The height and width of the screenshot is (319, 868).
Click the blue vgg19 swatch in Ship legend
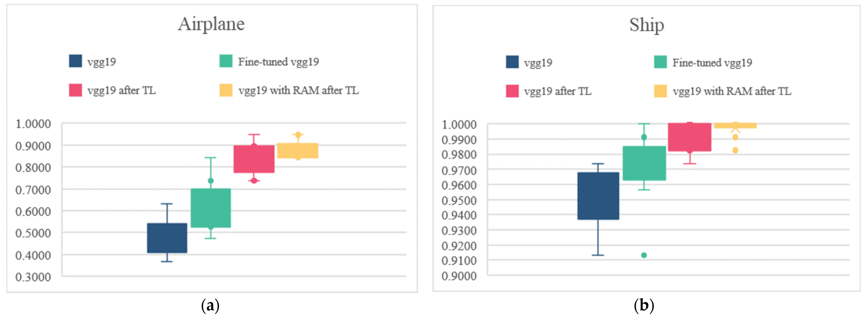click(x=512, y=62)
